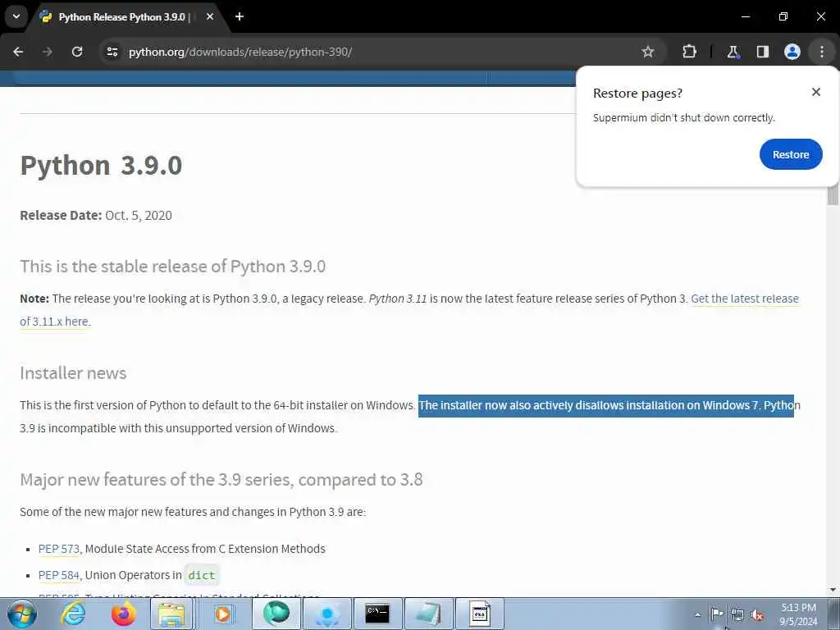Bookmark this page with star icon

click(648, 52)
